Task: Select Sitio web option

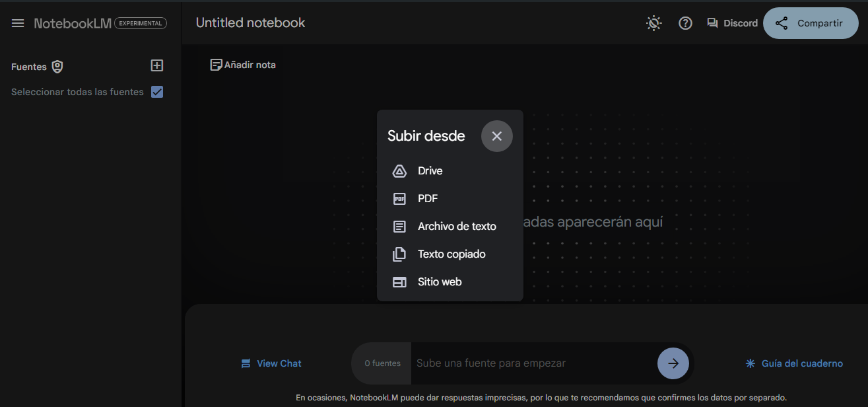Action: [450, 281]
